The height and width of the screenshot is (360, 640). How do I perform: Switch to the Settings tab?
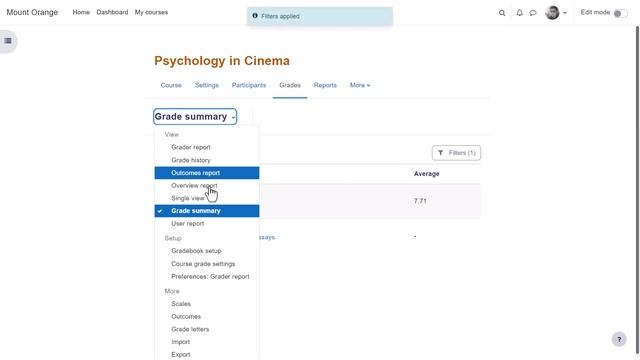(x=207, y=85)
